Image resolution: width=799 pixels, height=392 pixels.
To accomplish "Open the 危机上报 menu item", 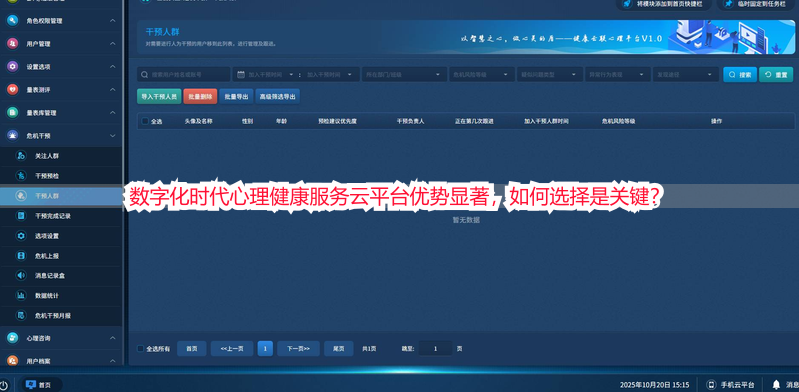I will pyautogui.click(x=61, y=256).
